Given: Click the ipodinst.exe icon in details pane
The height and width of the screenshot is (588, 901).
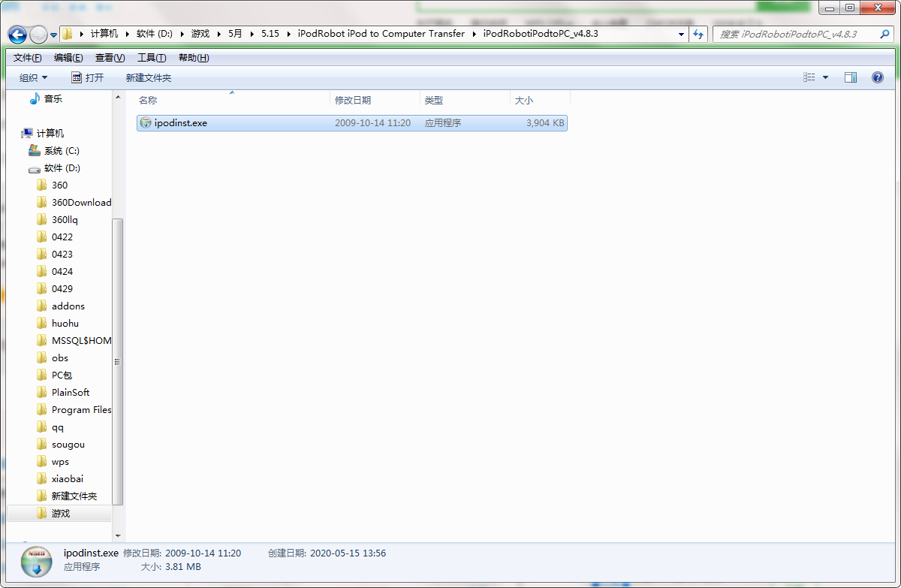Looking at the screenshot, I should tap(35, 560).
